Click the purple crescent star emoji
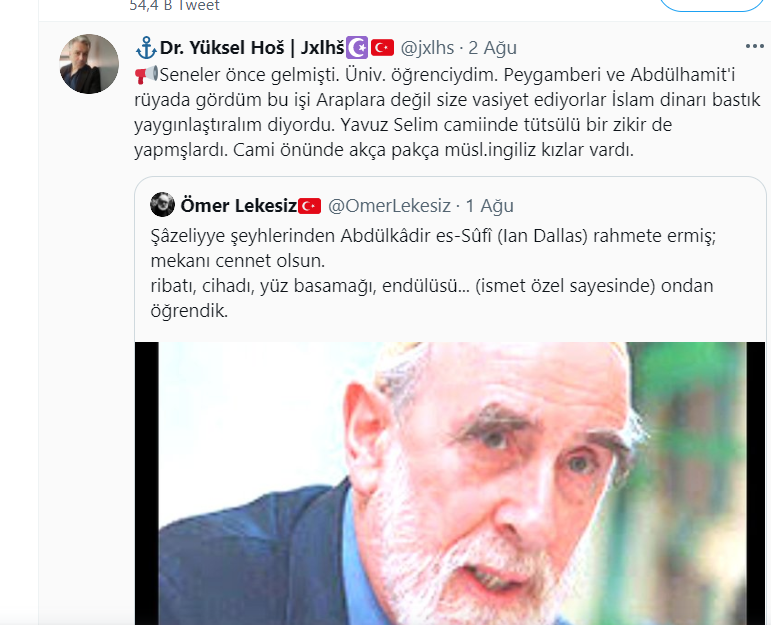 tap(357, 48)
